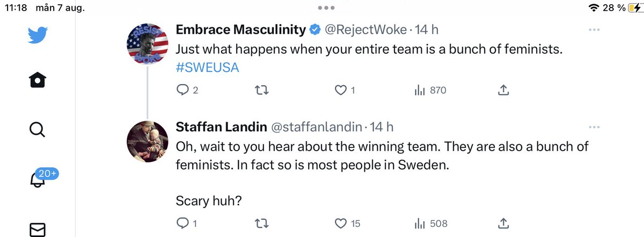Share Staffan Landin's tweet
The height and width of the screenshot is (237, 644).
tap(503, 223)
